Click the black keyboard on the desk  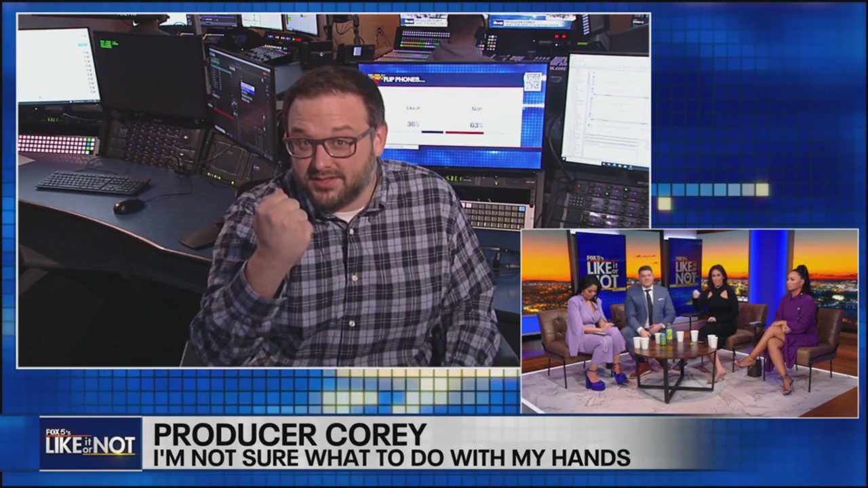coord(93,182)
